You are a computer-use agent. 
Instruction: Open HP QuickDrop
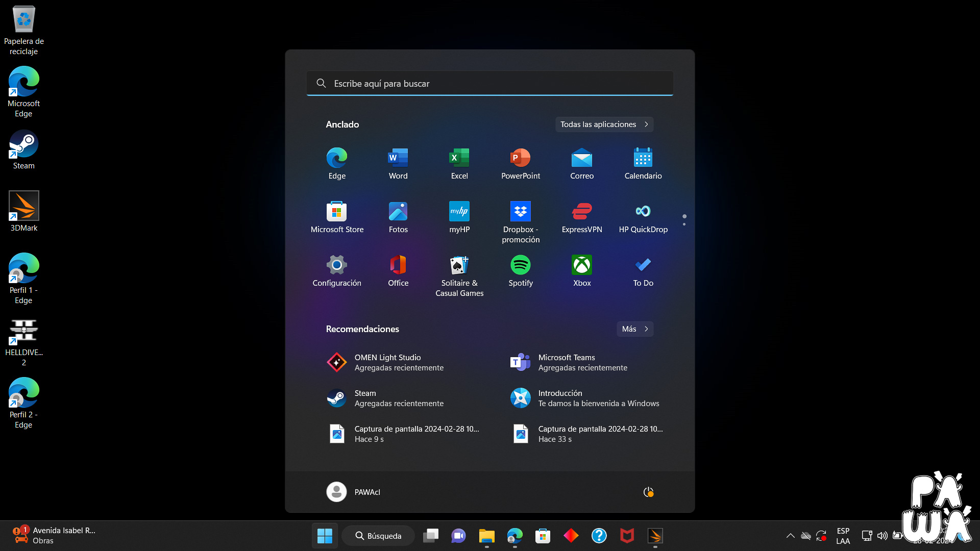pyautogui.click(x=643, y=217)
